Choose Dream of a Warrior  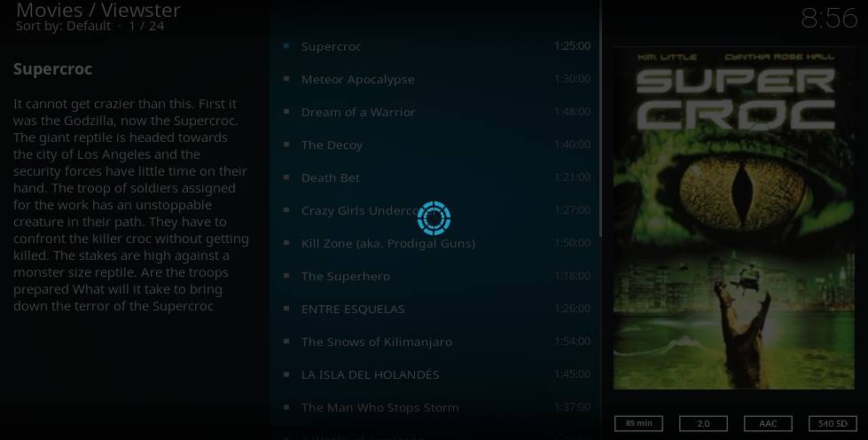point(434,112)
